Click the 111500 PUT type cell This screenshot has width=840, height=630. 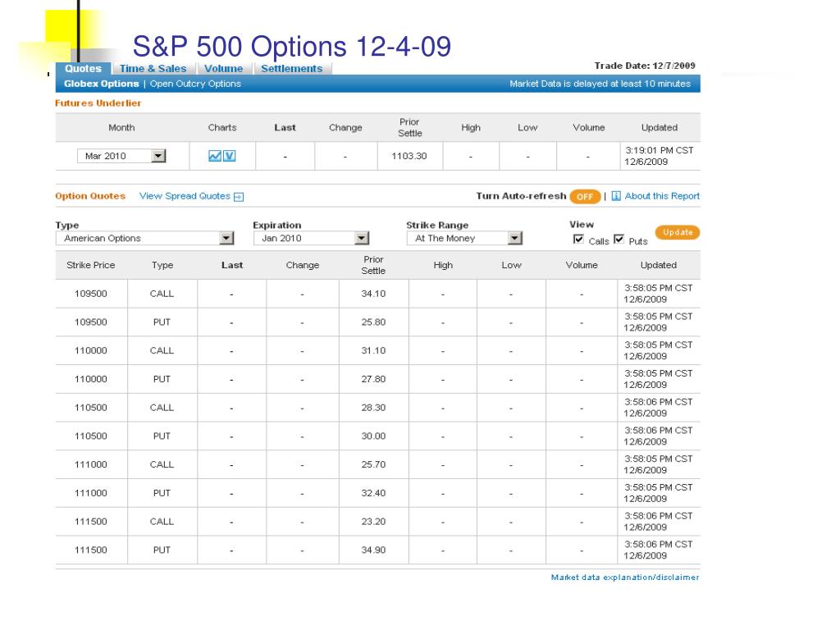[x=162, y=550]
